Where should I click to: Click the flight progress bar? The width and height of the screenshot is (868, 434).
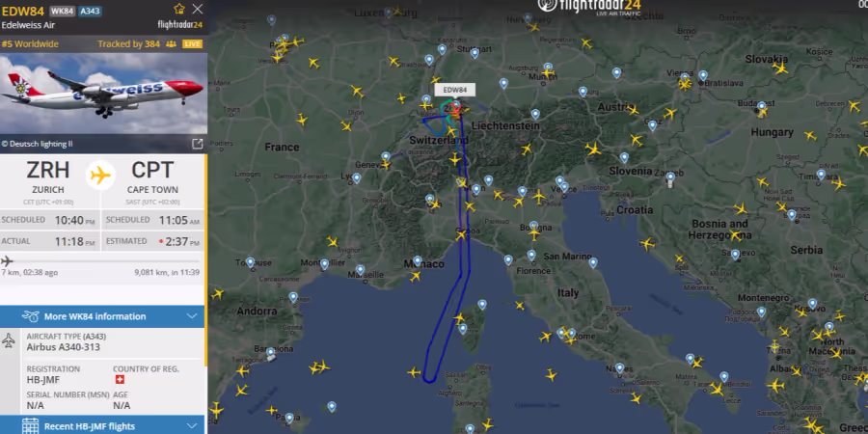point(100,261)
